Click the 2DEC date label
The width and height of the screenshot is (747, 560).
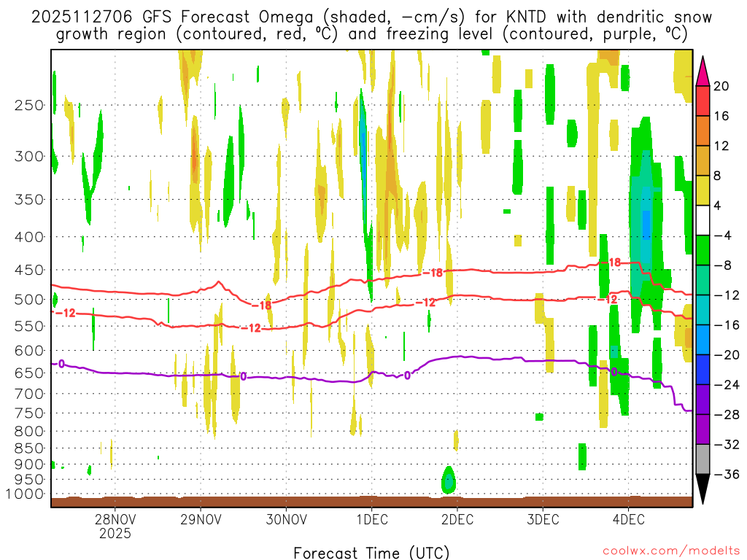(x=457, y=519)
